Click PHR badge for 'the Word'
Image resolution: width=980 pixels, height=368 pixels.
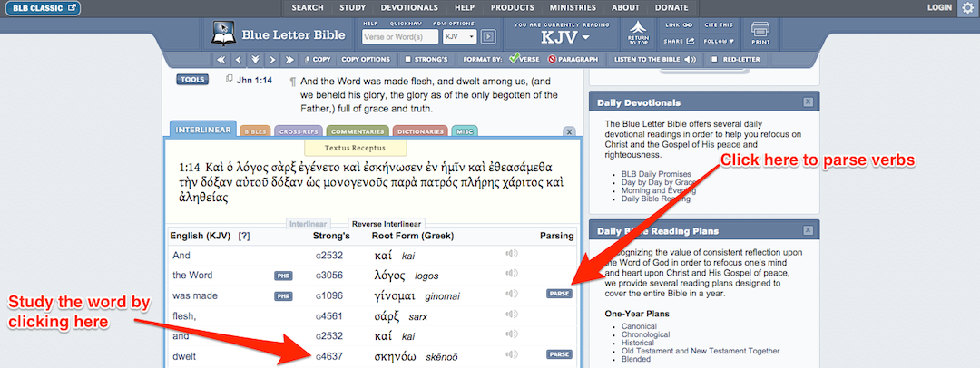(x=283, y=276)
